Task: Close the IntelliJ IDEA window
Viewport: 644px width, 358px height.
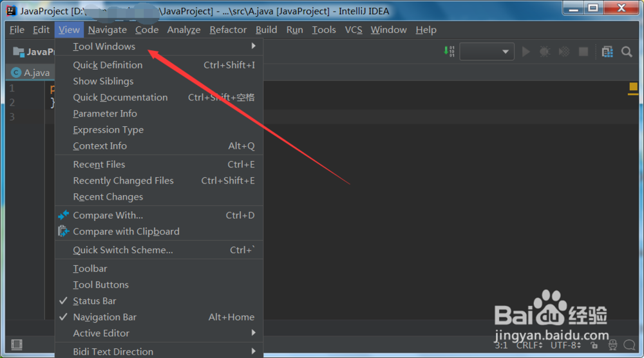Action: (x=622, y=8)
